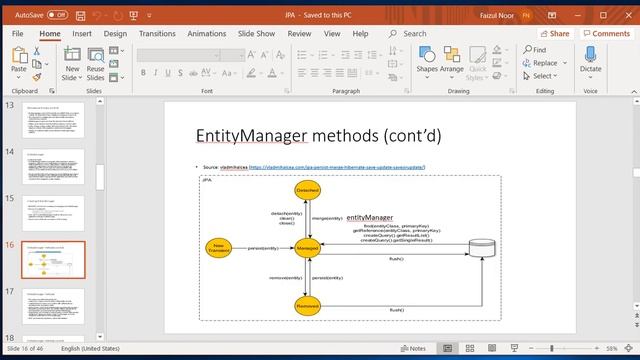Click the New Slide button
Screen dimensions: 640x360
(x=72, y=64)
